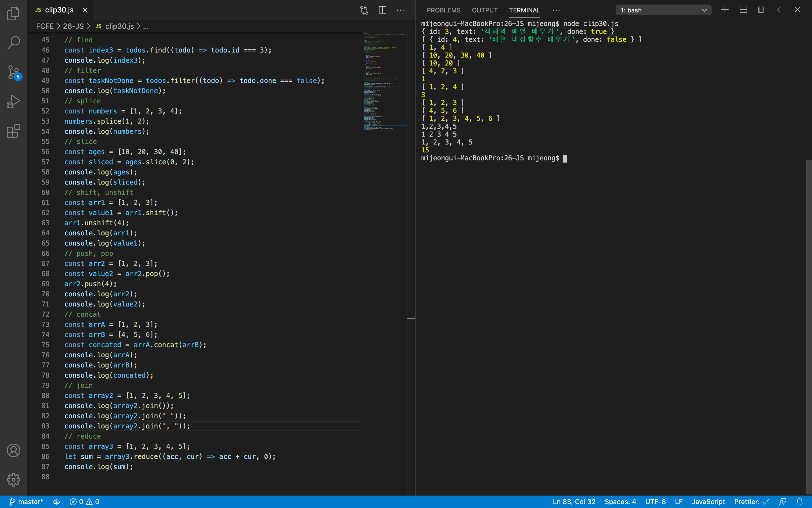Select the TERMINAL panel tab

coord(524,10)
